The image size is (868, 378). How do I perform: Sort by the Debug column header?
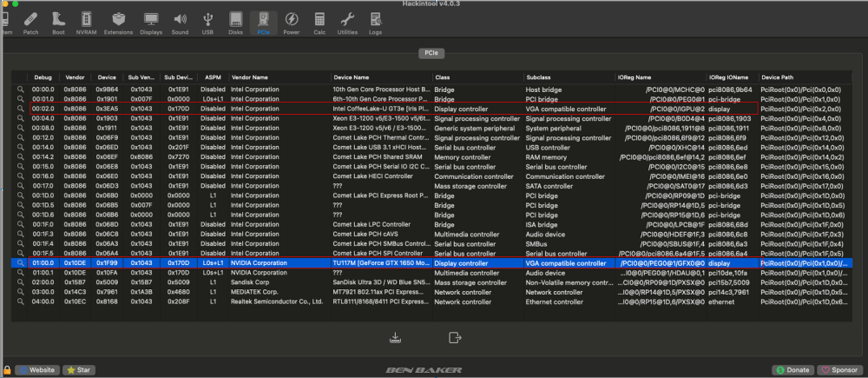(x=43, y=77)
